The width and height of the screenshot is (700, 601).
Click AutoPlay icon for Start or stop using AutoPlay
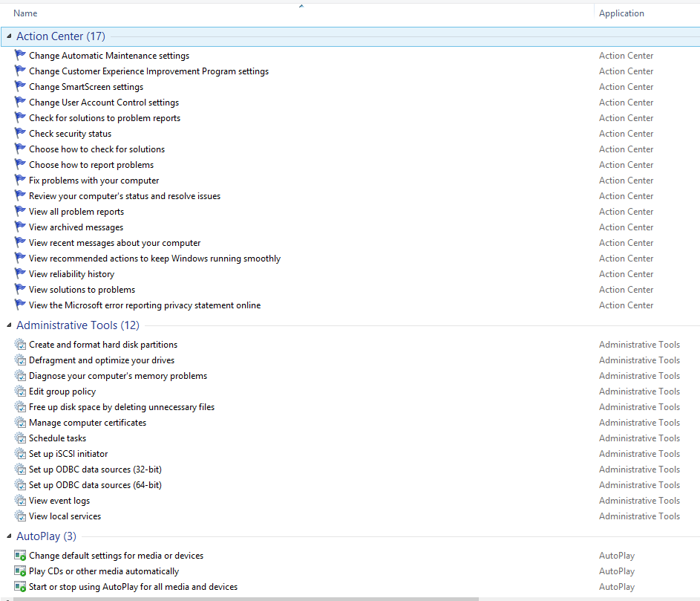pos(20,587)
